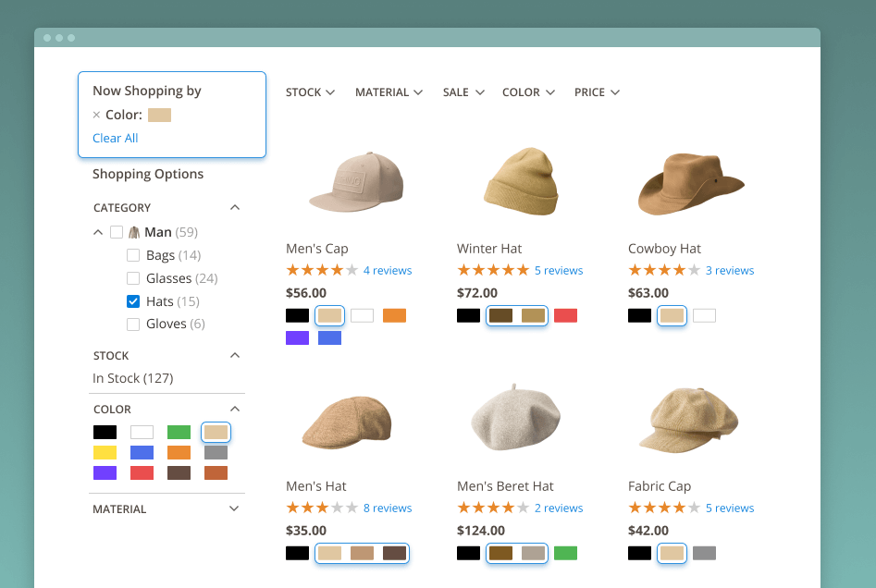Open the Sale filter menu
Screen dimensions: 876x588
(x=463, y=92)
